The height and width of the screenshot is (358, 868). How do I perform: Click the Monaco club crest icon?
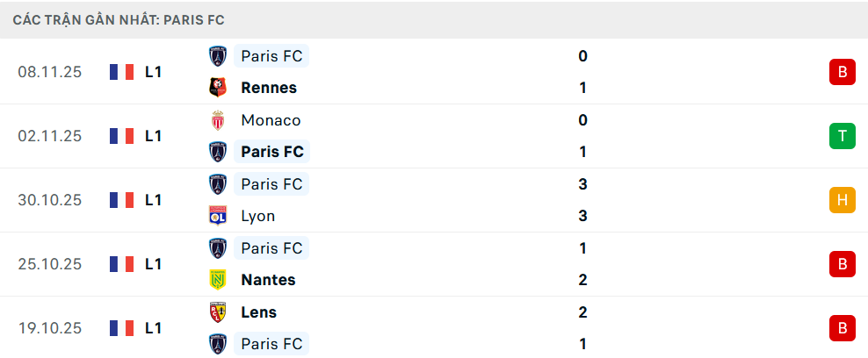tap(217, 120)
